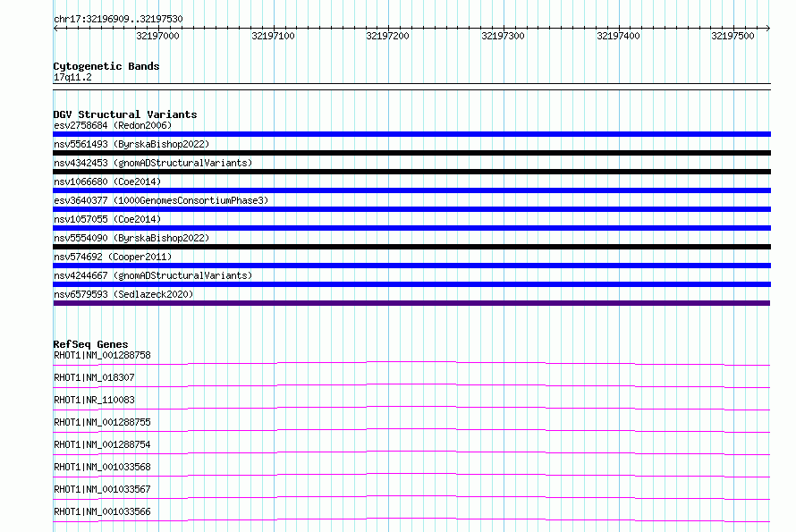This screenshot has height=532, width=796.
Task: Open variant nsv4342453 (gnomADStructuralVariants) label
Action: (x=153, y=163)
